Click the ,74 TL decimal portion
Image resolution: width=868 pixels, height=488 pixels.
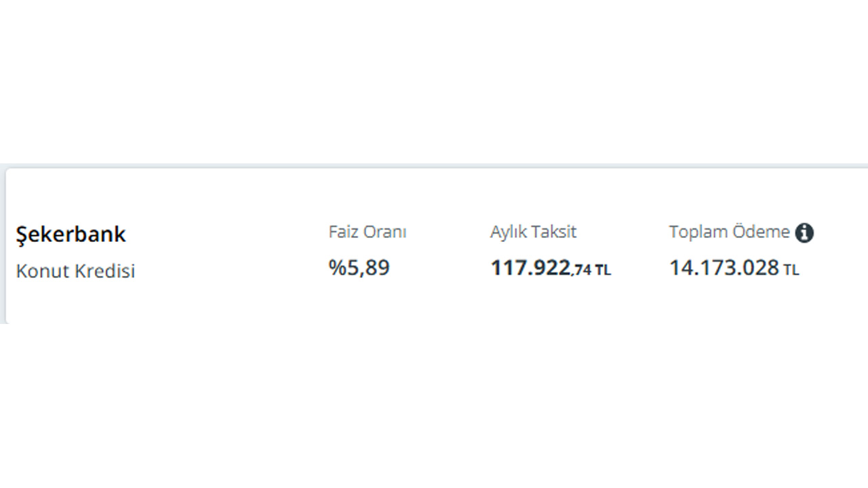point(591,270)
